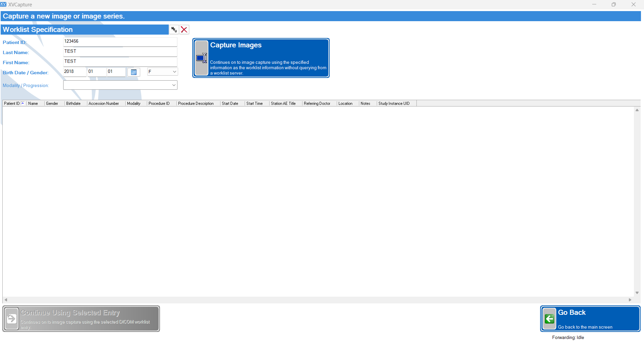Sort by Study Instance UID column header
Screen dimensions: 644x341
(397, 103)
